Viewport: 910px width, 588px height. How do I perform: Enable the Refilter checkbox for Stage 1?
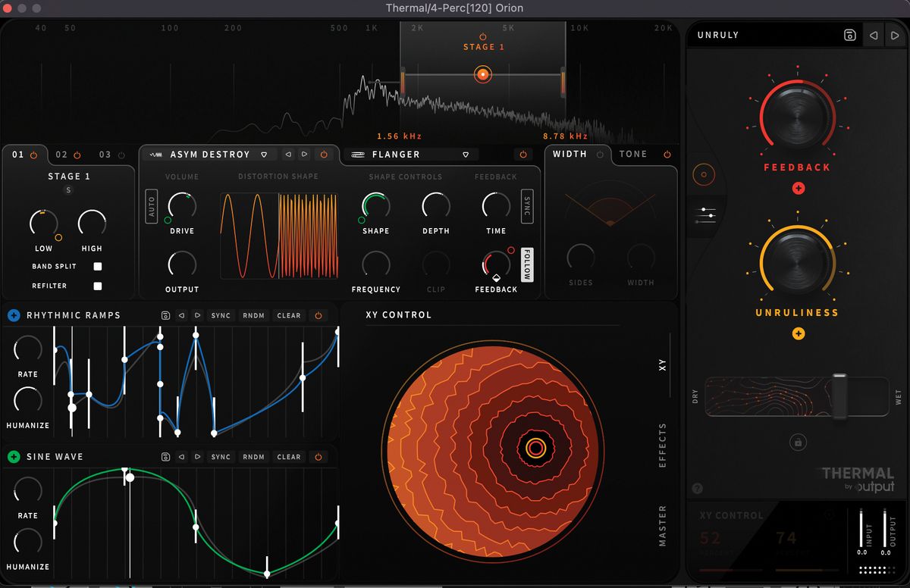[x=97, y=286]
